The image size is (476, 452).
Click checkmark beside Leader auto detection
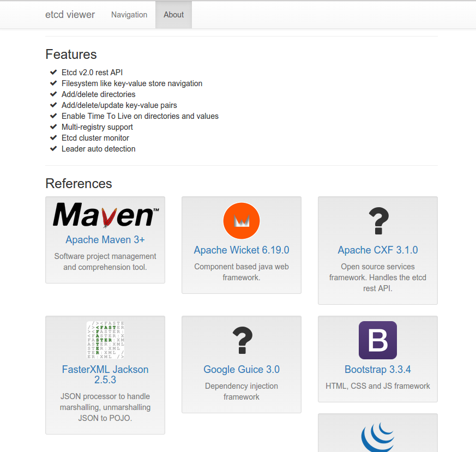click(53, 149)
